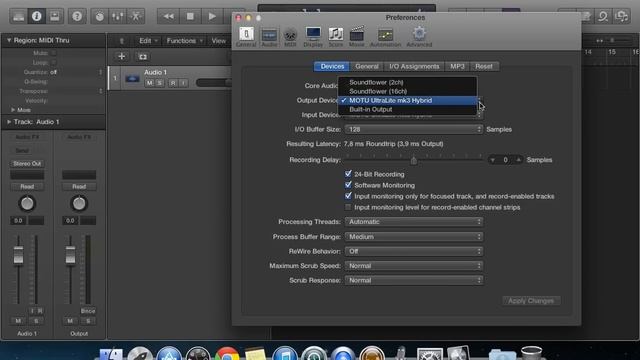Image resolution: width=640 pixels, height=360 pixels.
Task: Mute the Audio 1 track header
Action: [149, 83]
